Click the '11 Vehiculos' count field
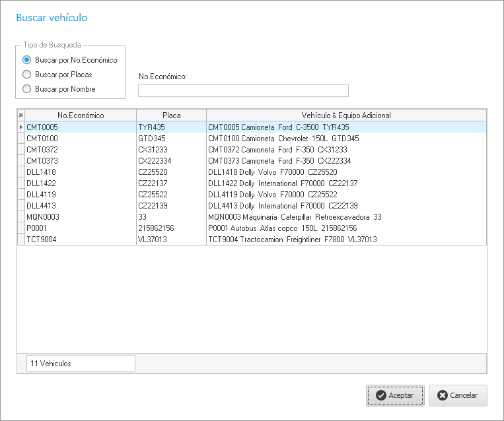 tap(81, 364)
